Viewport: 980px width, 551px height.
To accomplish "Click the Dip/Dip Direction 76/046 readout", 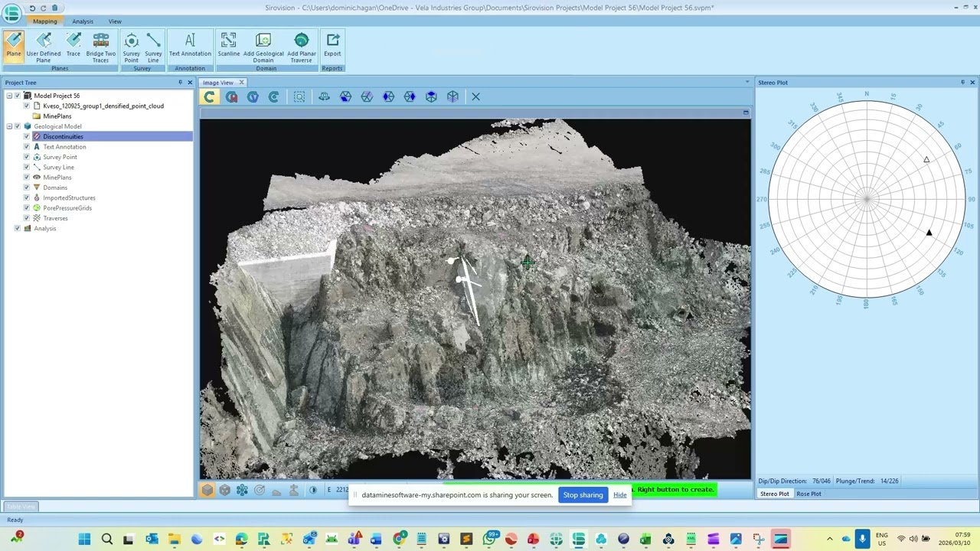I will click(x=795, y=481).
